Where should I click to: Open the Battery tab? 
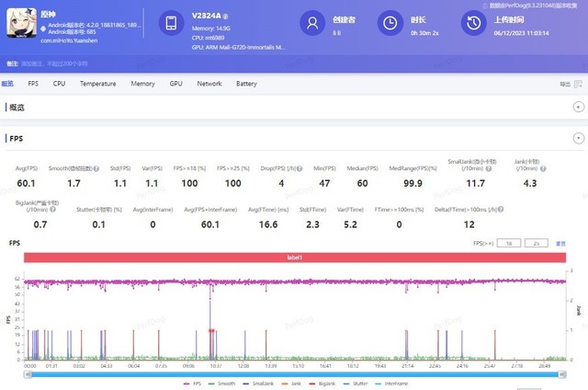(x=246, y=84)
